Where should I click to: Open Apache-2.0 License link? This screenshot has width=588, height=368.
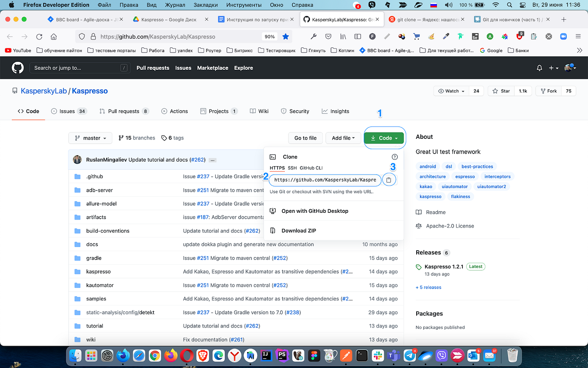[x=450, y=226]
